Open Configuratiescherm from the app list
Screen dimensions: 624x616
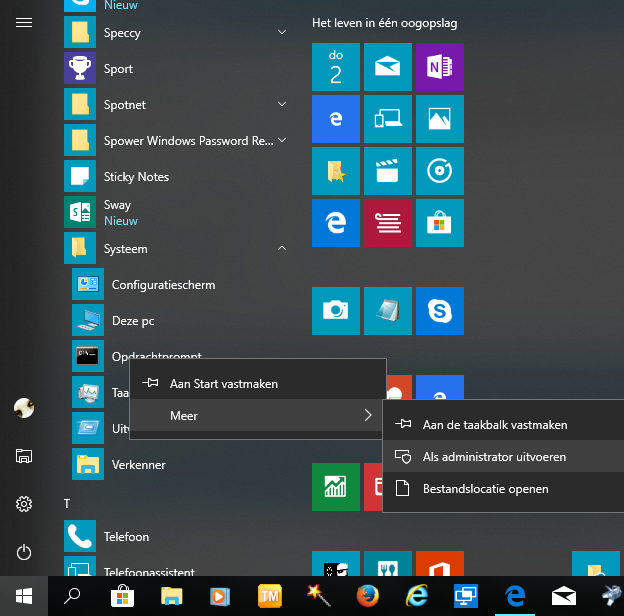point(163,285)
